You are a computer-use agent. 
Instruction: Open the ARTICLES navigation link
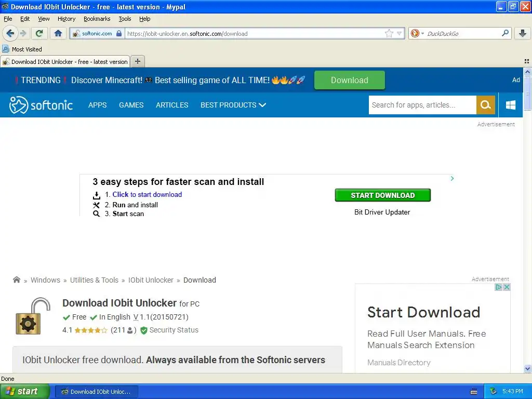172,105
